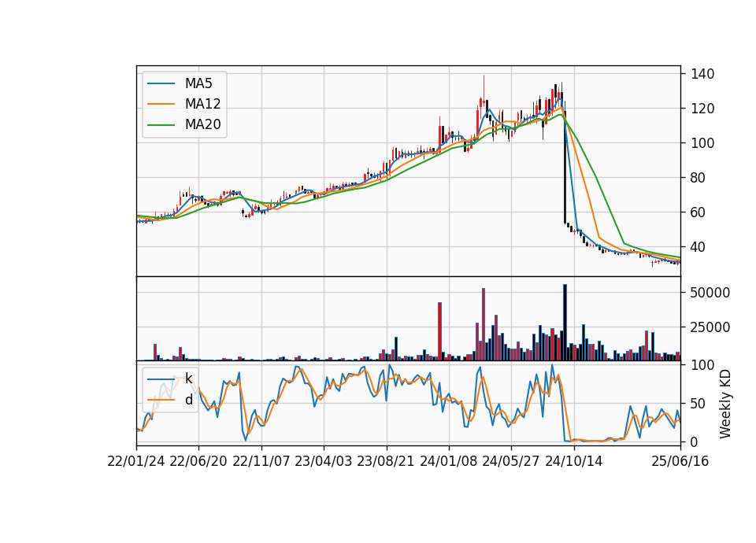The image size is (756, 543).
Task: Click the large black crash candlestick
Action: pyautogui.click(x=565, y=167)
